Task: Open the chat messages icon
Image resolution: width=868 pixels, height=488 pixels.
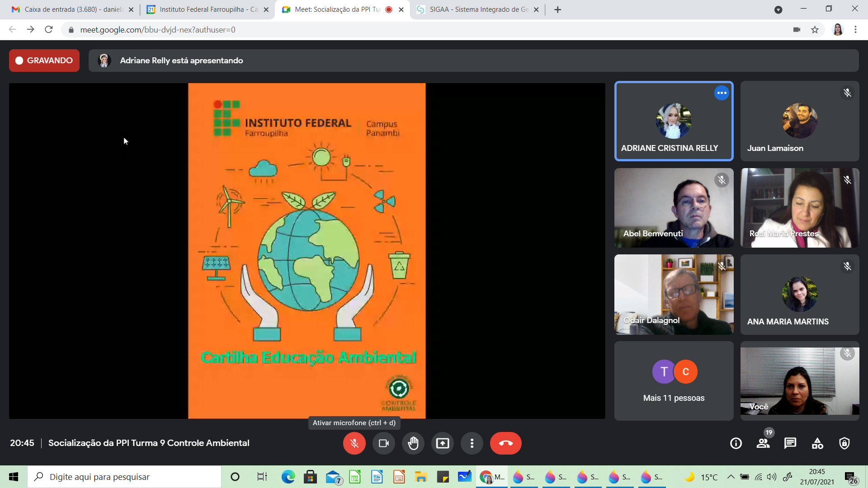Action: pos(790,443)
